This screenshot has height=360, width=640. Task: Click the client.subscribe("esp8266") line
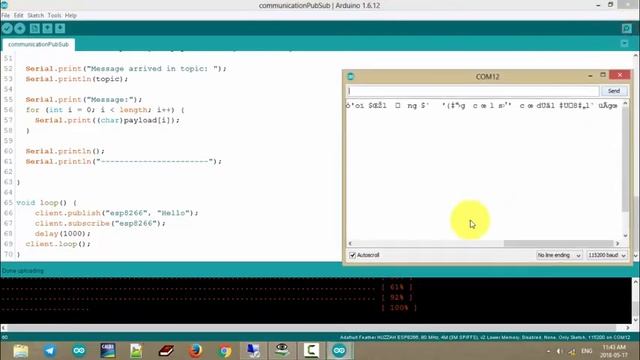(x=100, y=223)
